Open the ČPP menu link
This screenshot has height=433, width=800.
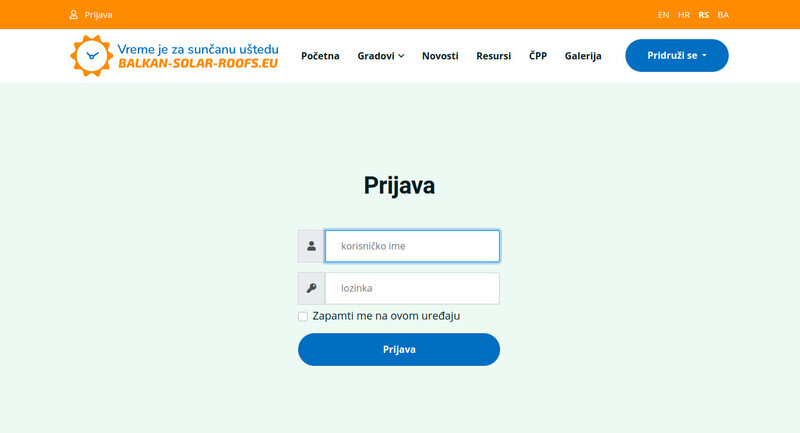pos(538,56)
